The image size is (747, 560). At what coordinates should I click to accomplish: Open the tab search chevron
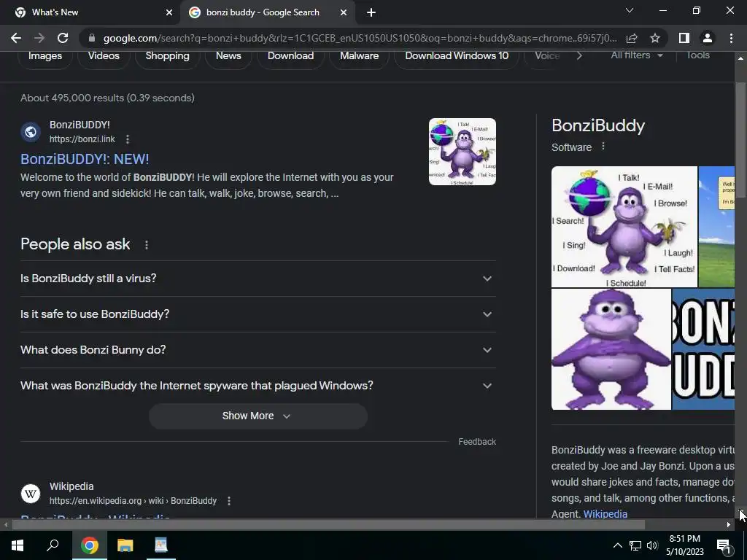coord(630,10)
